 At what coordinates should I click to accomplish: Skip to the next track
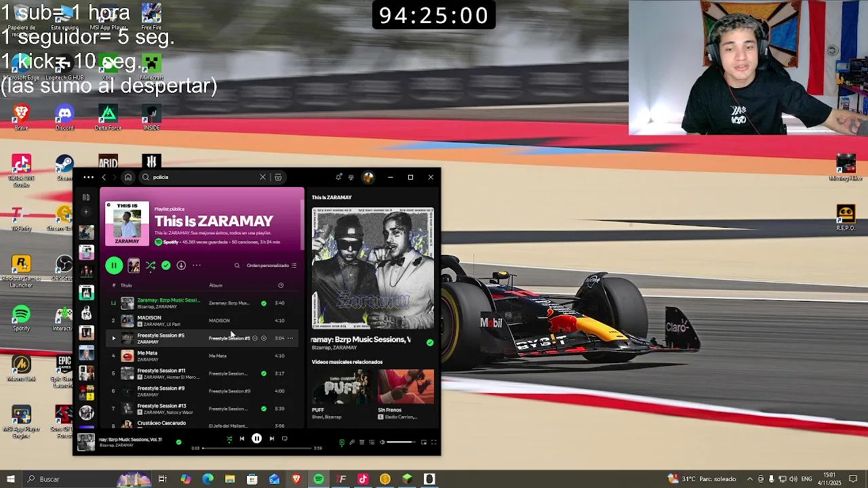pyautogui.click(x=272, y=439)
